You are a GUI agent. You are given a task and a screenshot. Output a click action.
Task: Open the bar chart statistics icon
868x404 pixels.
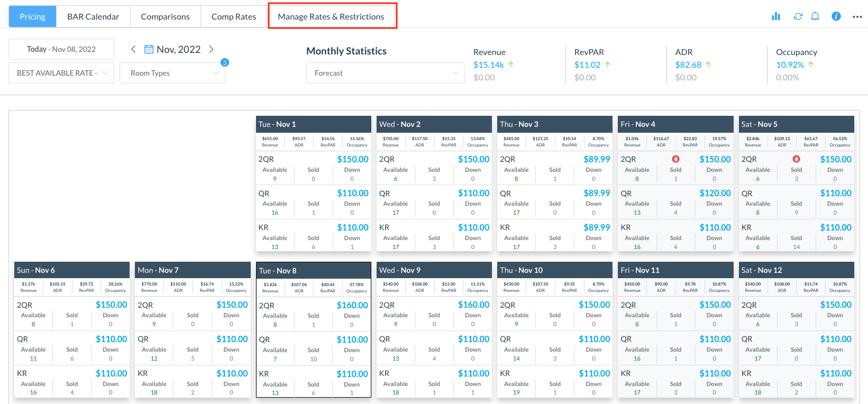coord(776,16)
